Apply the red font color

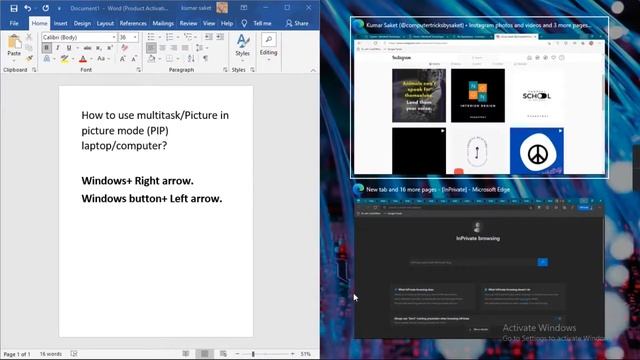coord(83,59)
